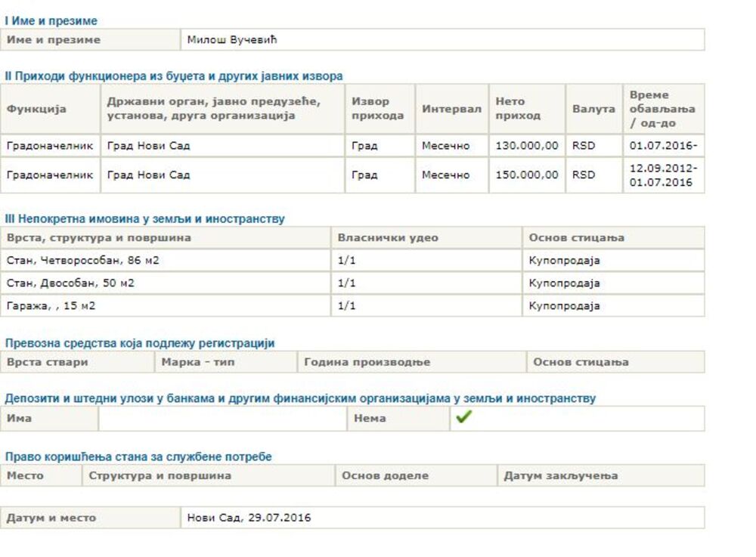The width and height of the screenshot is (756, 557).
Task: Click the Извор прихода column header
Action: click(370, 109)
